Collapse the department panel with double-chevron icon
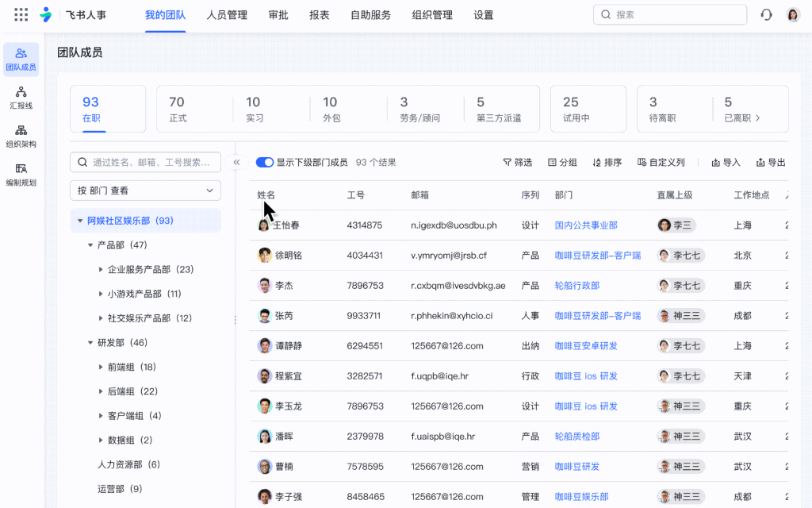Image resolution: width=812 pixels, height=508 pixels. [236, 162]
